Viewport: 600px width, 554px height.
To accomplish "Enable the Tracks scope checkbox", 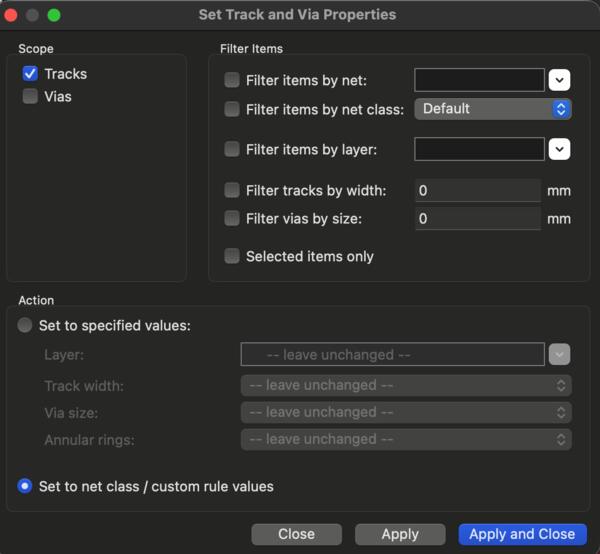I will point(30,74).
